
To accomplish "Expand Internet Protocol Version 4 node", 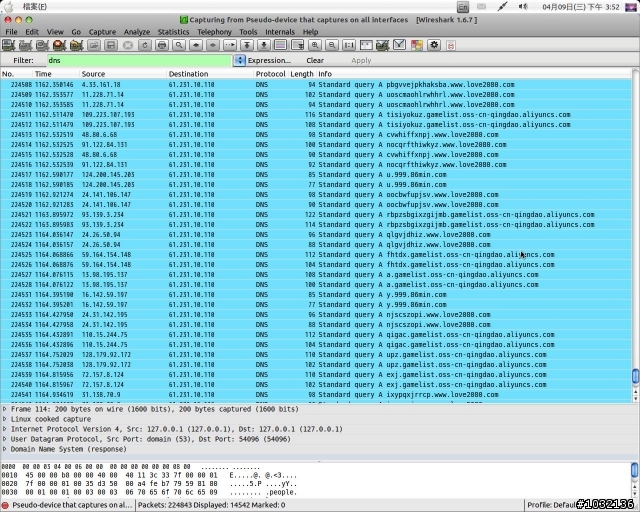I will click(4, 429).
